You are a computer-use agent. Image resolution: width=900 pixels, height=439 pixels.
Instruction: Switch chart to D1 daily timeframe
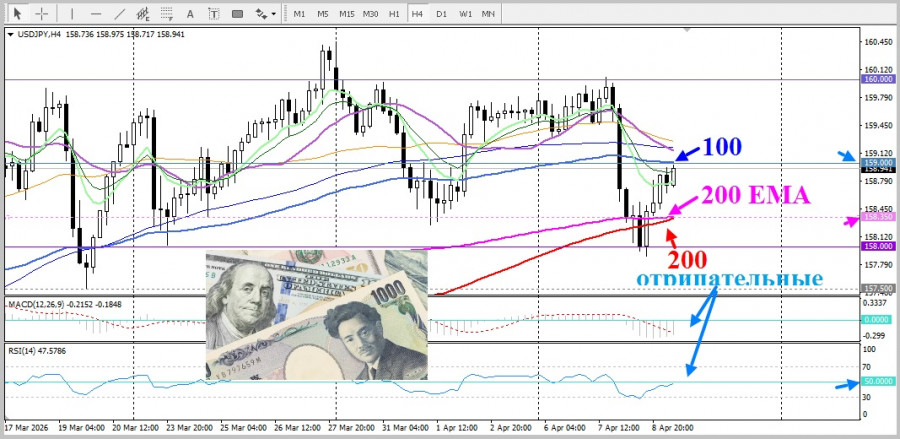[441, 13]
